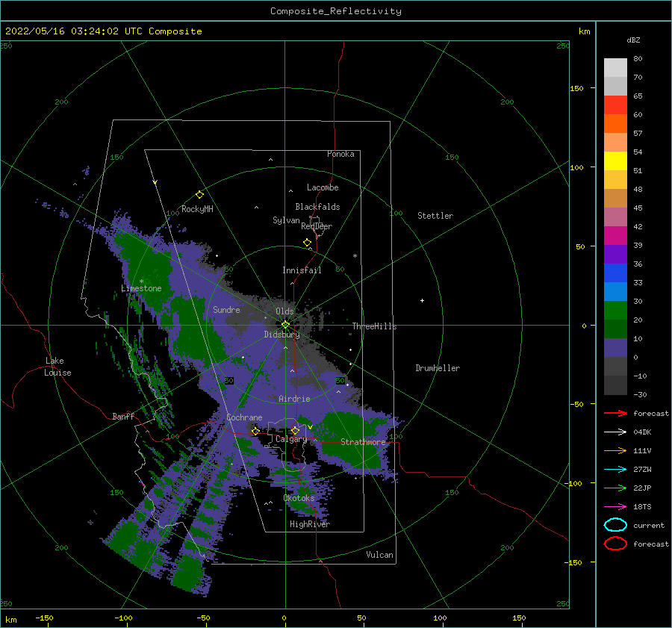
Task: Click the Drumheller city label
Action: (x=438, y=368)
